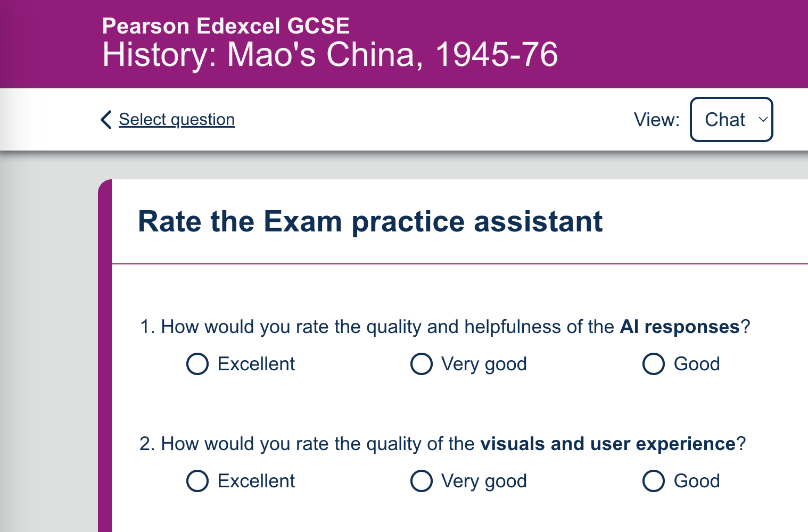Click the "View:" label text

pos(657,119)
